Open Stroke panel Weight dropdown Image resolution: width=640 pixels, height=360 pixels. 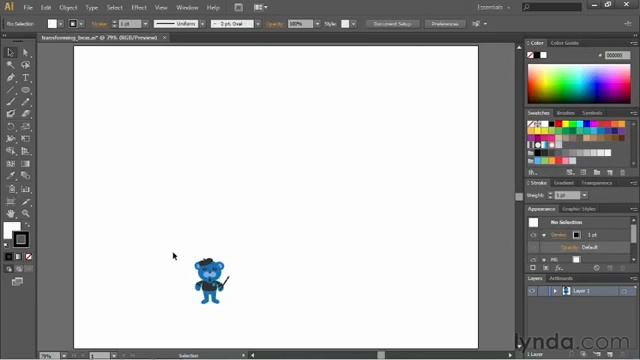584,196
